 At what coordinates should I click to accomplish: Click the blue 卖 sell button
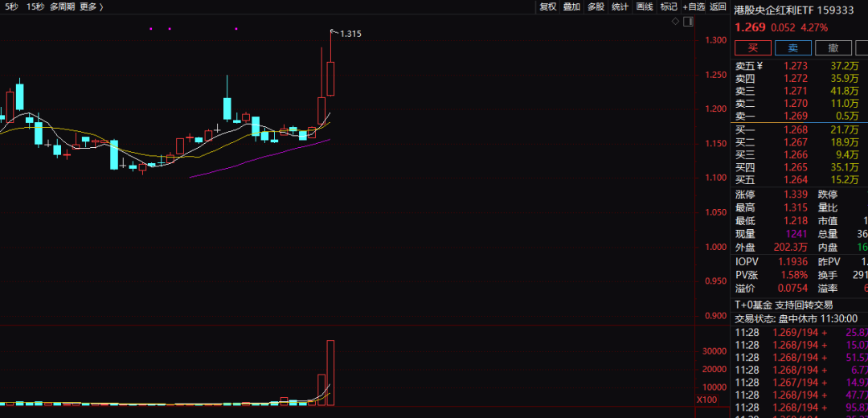pyautogui.click(x=793, y=48)
